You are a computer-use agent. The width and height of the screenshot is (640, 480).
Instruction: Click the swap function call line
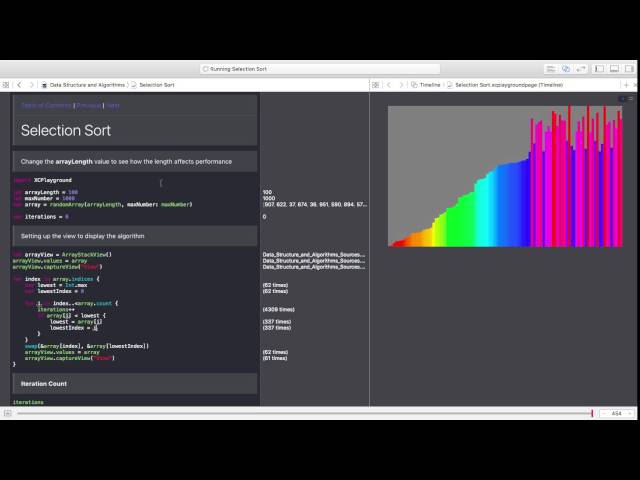point(87,346)
